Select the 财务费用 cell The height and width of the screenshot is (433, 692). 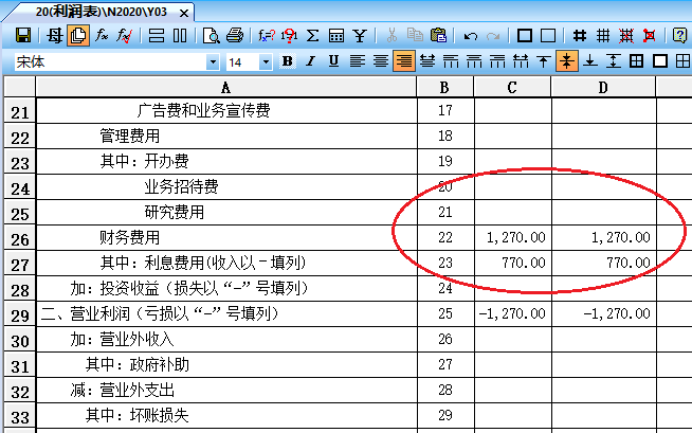click(129, 238)
